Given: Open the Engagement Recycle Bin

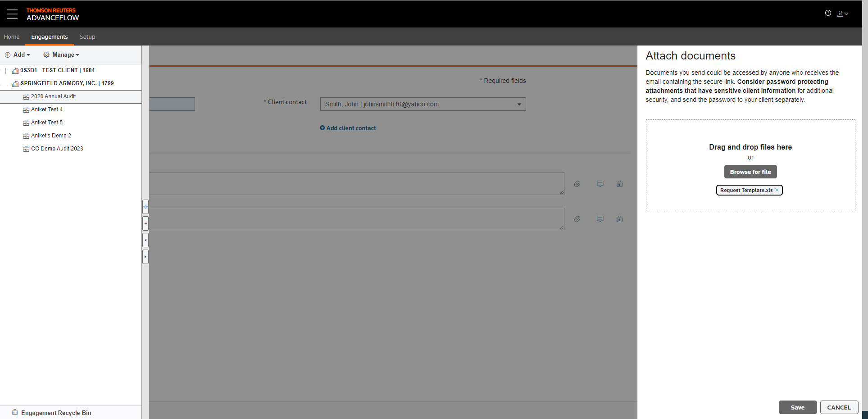Looking at the screenshot, I should (x=56, y=413).
